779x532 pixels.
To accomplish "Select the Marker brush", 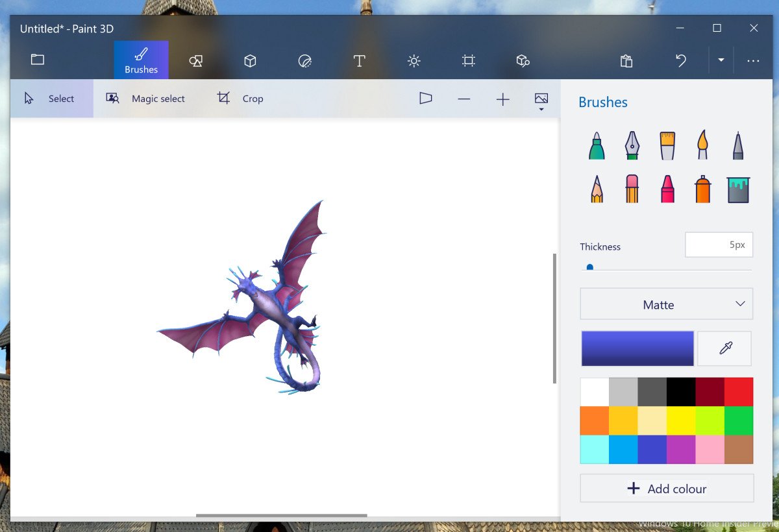I will [597, 146].
